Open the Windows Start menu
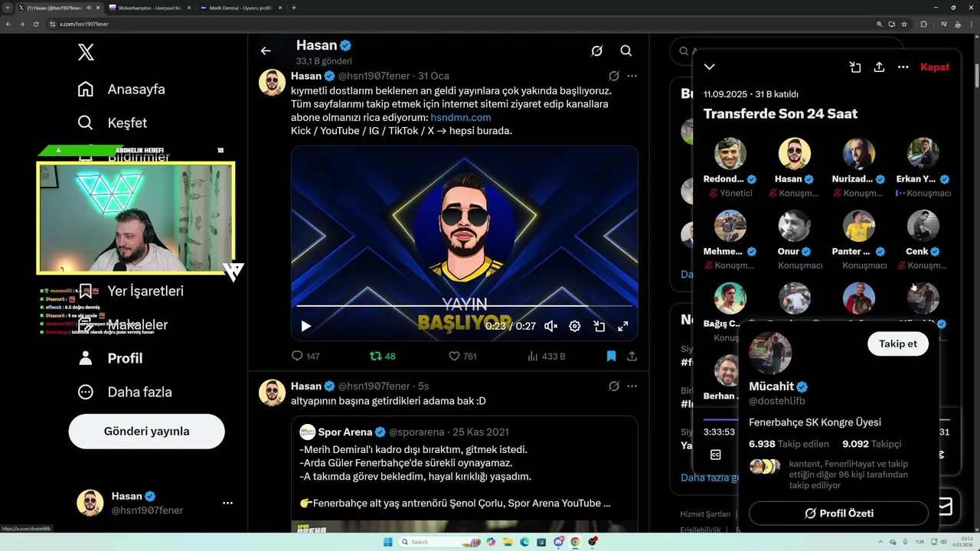This screenshot has height=551, width=980. 389,542
